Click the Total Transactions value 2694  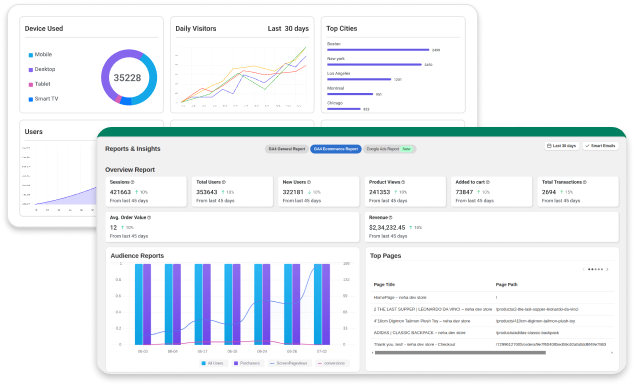coord(549,192)
